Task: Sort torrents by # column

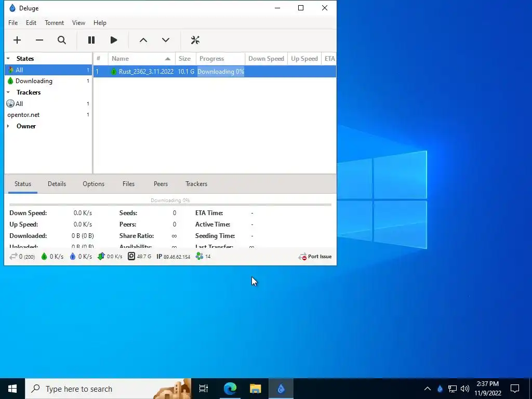Action: (x=101, y=59)
